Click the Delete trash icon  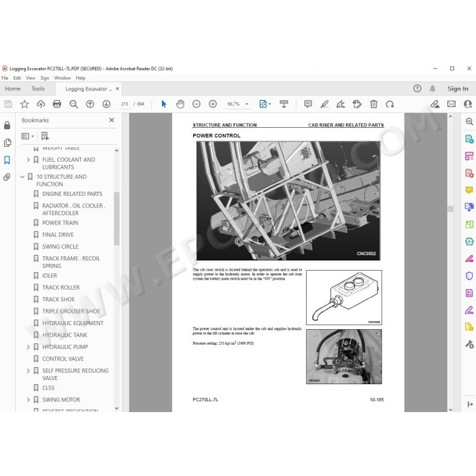[x=374, y=104]
